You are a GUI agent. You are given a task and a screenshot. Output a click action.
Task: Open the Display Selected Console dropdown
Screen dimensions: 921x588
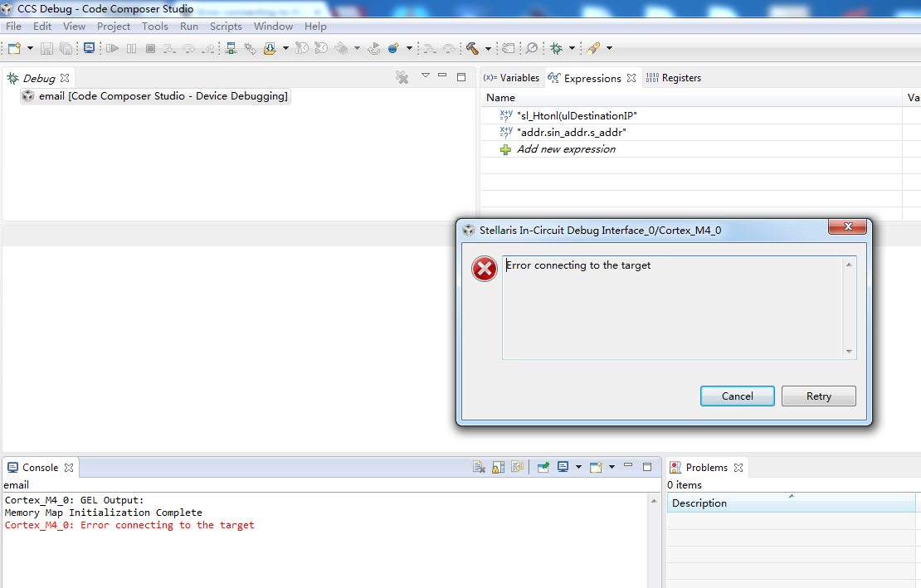pos(578,467)
